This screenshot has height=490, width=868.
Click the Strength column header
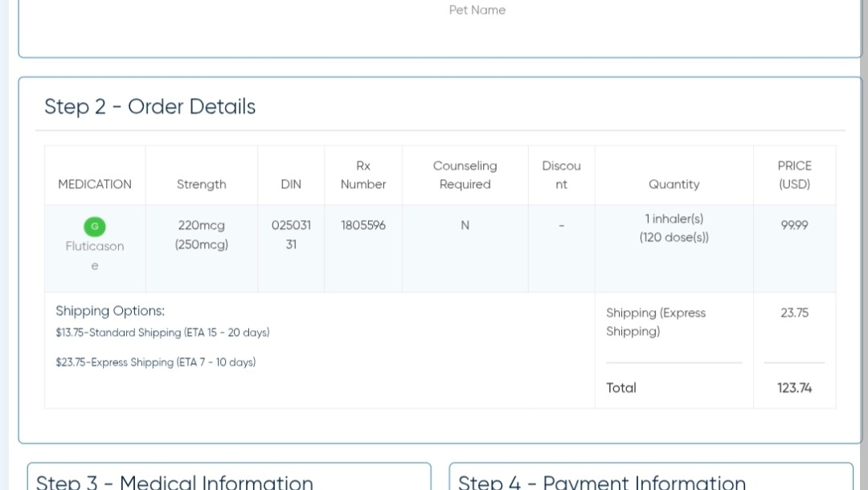(201, 184)
